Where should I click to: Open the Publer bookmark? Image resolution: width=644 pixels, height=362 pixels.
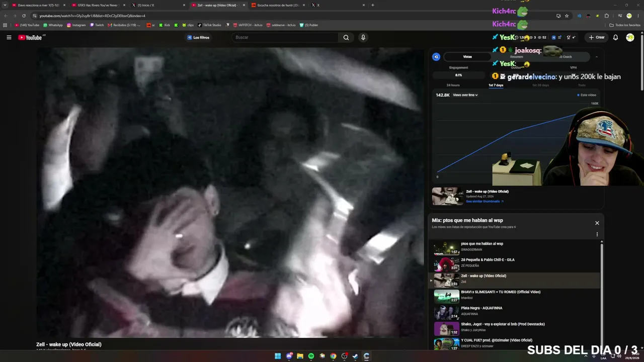(x=309, y=25)
